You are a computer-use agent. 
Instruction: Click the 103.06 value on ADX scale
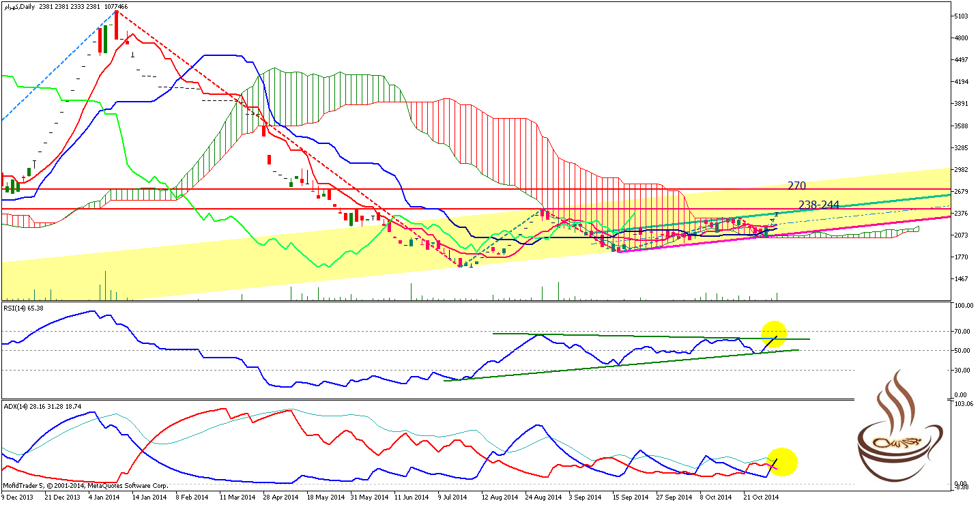coord(964,405)
